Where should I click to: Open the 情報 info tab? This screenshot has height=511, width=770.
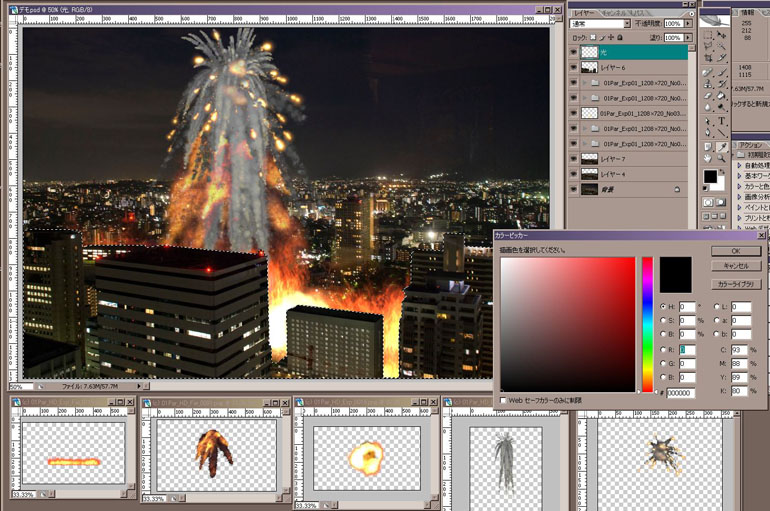click(x=748, y=13)
